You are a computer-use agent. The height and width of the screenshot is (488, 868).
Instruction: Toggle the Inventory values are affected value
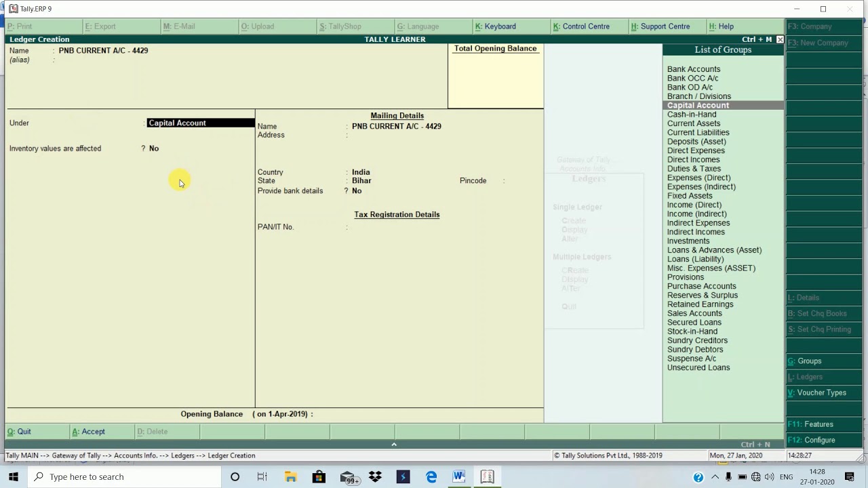(x=154, y=148)
